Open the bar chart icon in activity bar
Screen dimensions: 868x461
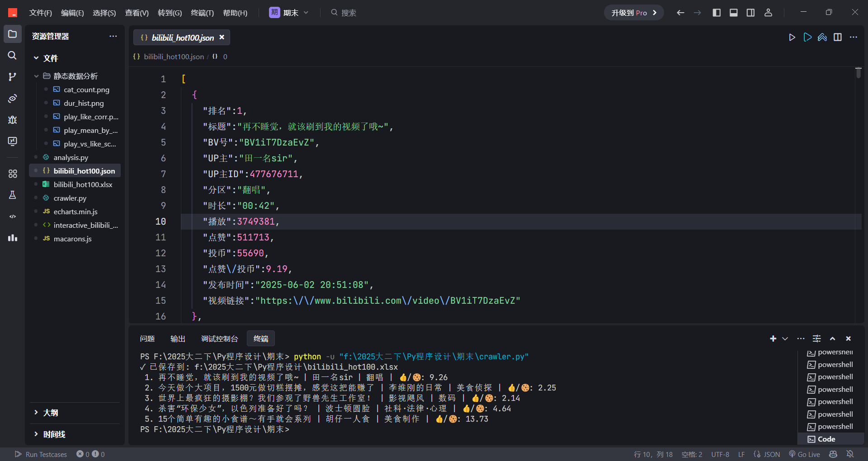(12, 238)
